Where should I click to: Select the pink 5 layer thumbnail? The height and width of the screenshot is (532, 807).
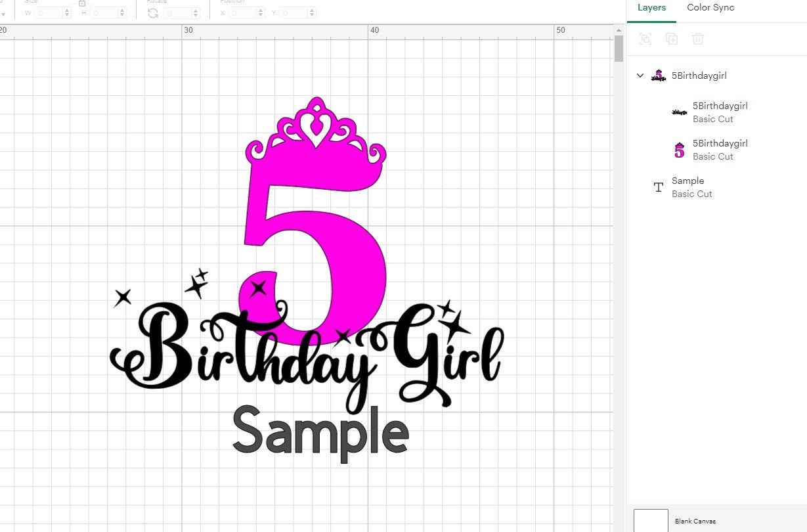tap(680, 150)
